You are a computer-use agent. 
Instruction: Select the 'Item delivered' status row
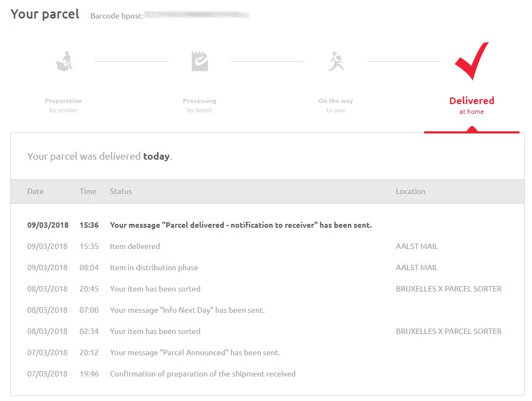point(134,246)
